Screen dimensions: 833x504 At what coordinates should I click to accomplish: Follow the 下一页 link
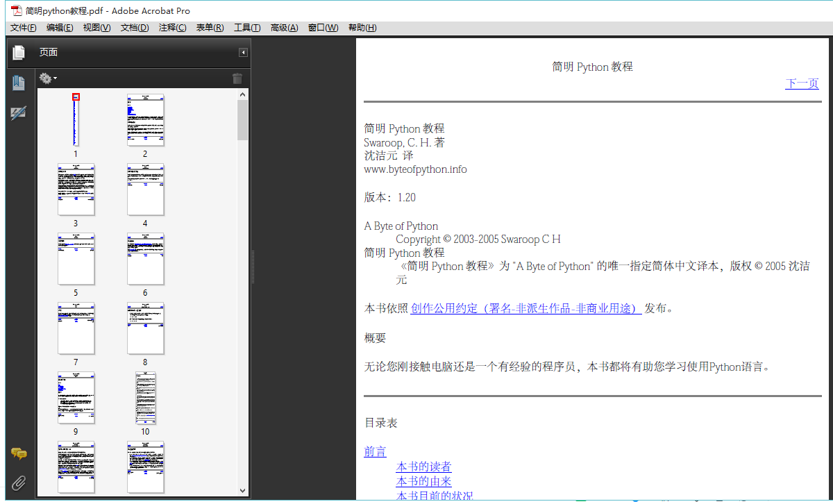(x=802, y=83)
